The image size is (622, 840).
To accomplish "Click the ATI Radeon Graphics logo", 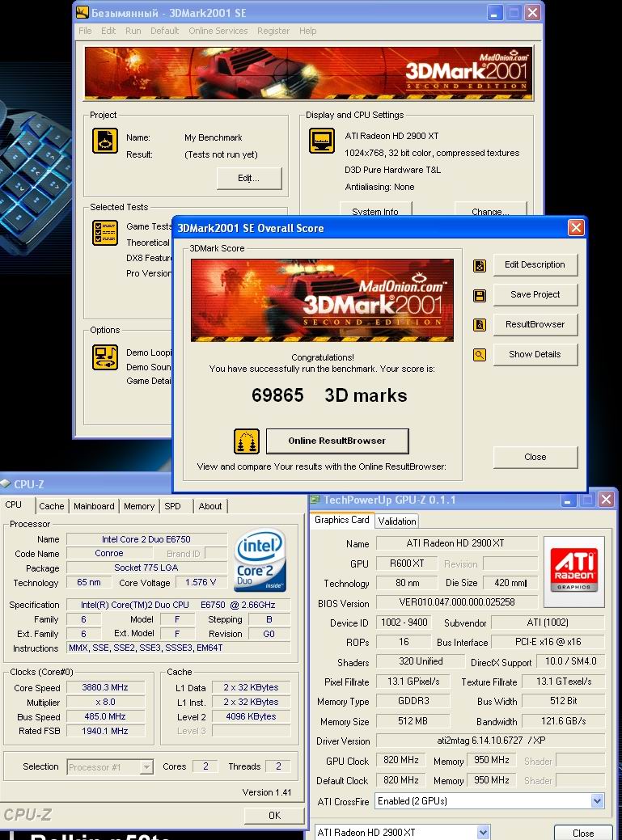I will (x=574, y=571).
